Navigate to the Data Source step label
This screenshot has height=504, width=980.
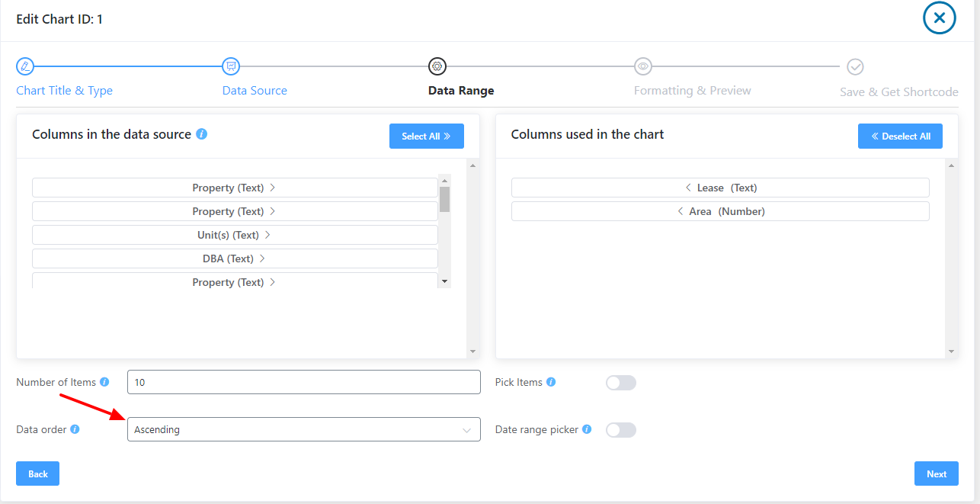254,90
